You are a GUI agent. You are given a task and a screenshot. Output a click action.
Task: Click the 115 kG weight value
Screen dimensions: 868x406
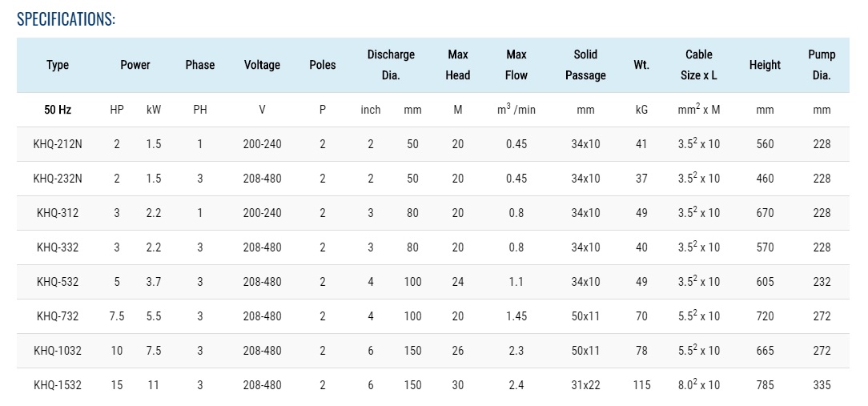(641, 385)
